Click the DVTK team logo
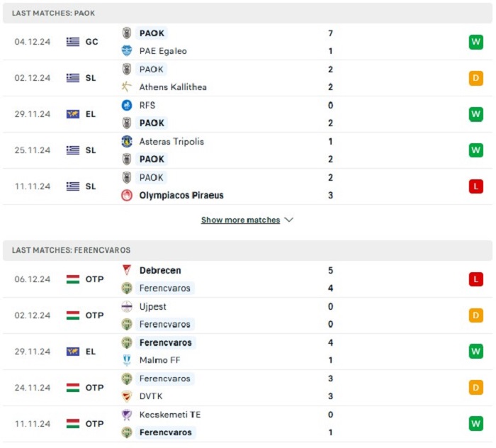Image resolution: width=496 pixels, height=448 pixels. pos(127,397)
